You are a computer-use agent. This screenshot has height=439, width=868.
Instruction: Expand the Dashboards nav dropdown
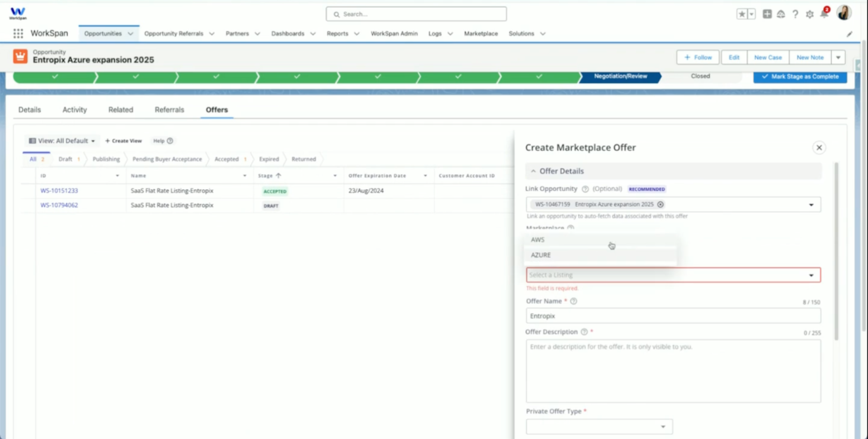(313, 34)
